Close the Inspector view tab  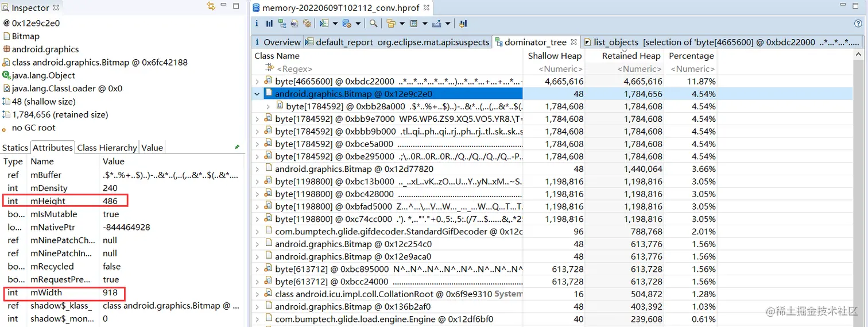(56, 7)
